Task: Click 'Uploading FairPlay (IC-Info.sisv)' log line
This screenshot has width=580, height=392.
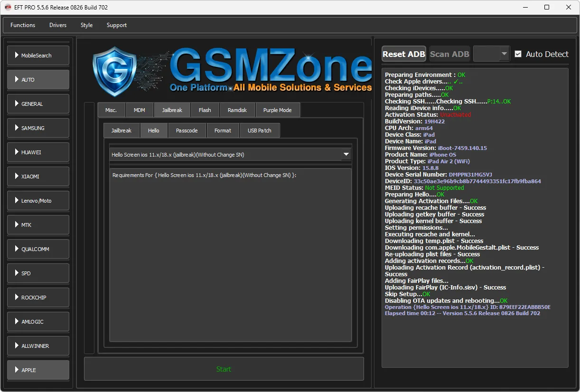Action: [445, 288]
